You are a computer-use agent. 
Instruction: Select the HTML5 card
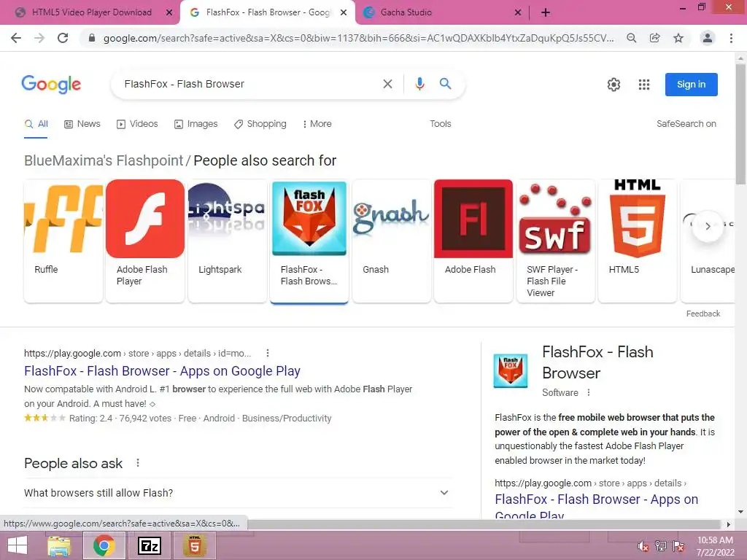tap(638, 241)
